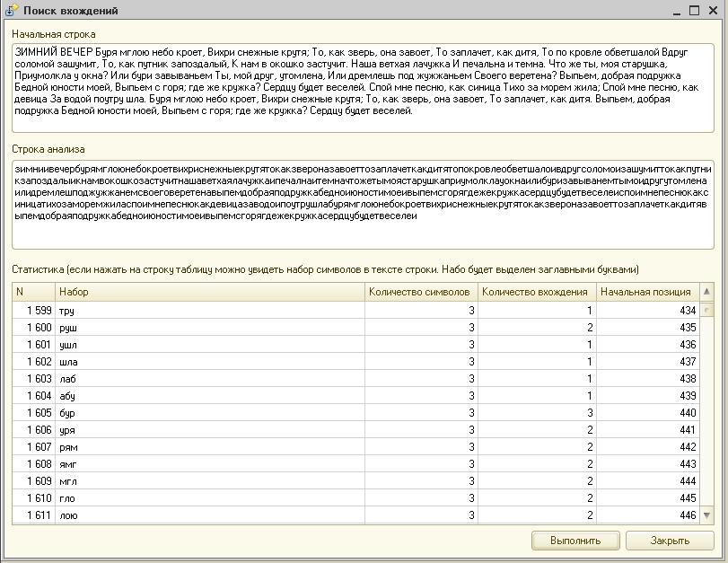Click the Начальная позиция column header

(x=648, y=292)
